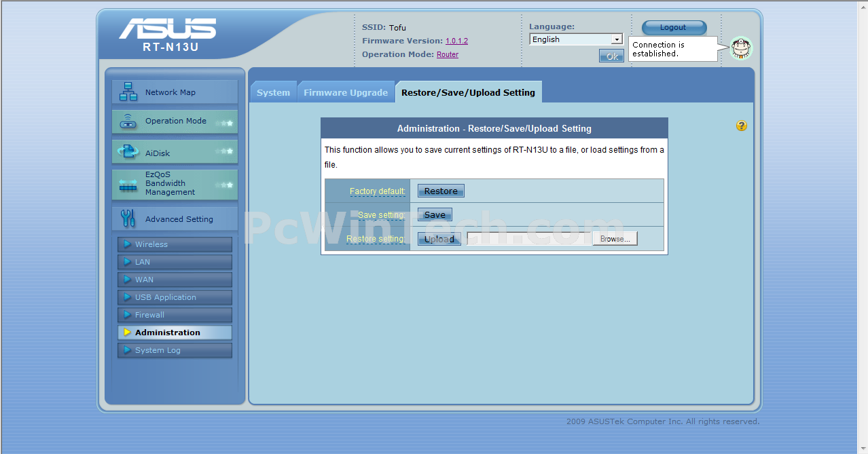This screenshot has width=868, height=454.
Task: Click Save to export current settings
Action: point(435,215)
